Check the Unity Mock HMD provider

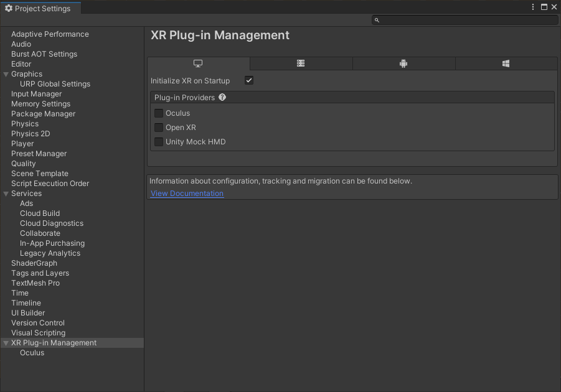click(159, 142)
